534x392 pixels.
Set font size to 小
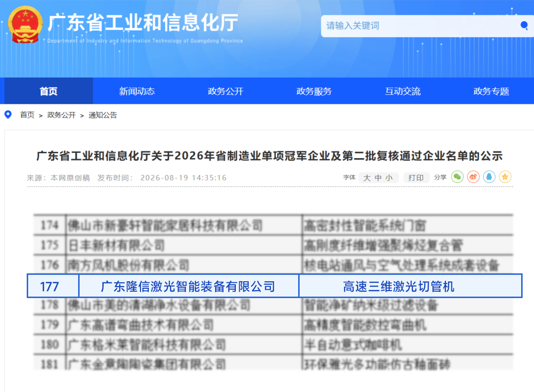tap(389, 178)
